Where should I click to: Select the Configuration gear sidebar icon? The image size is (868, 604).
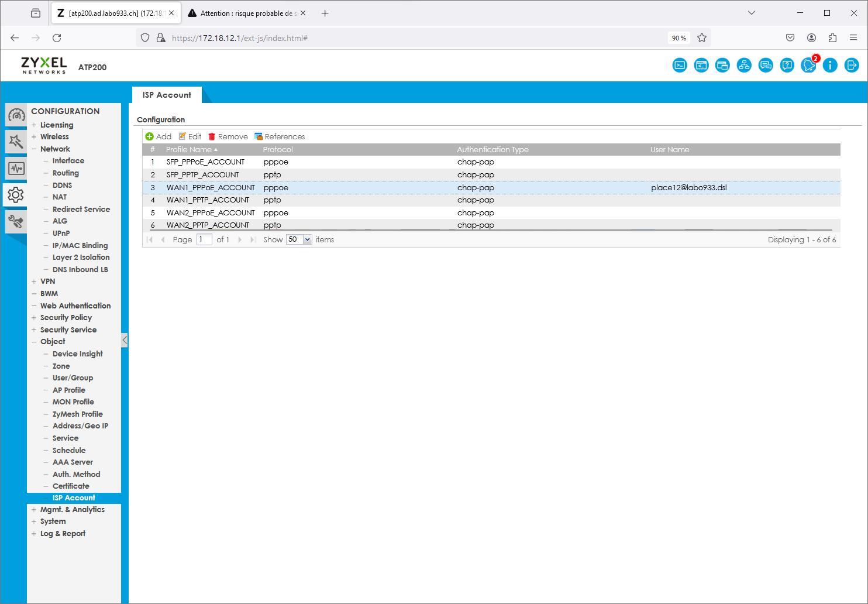point(16,194)
